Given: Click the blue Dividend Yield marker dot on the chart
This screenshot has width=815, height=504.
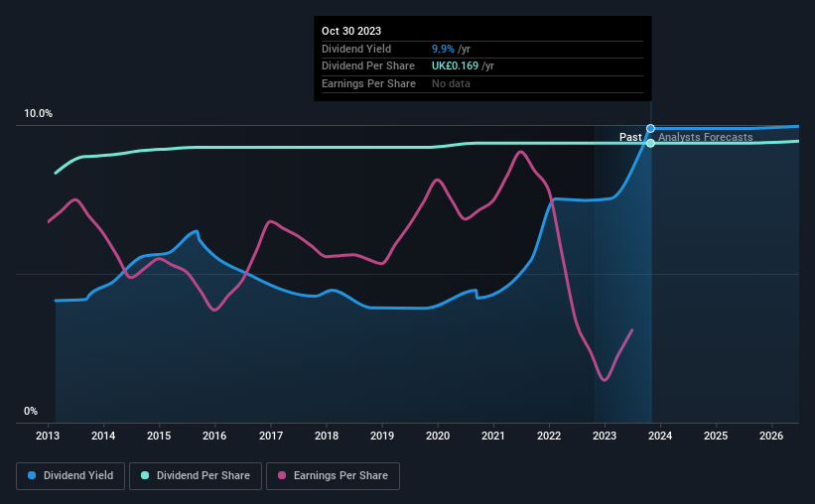Looking at the screenshot, I should click(x=650, y=128).
